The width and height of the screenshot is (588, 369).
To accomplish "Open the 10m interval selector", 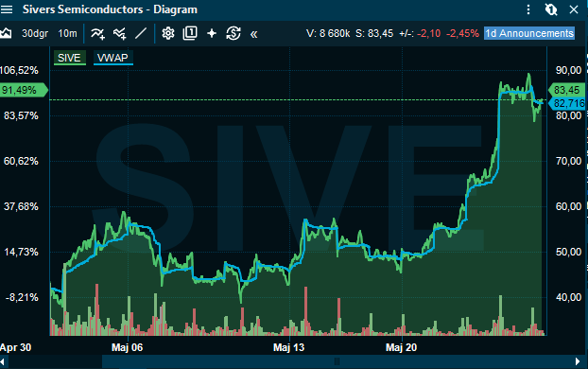I will tap(67, 33).
